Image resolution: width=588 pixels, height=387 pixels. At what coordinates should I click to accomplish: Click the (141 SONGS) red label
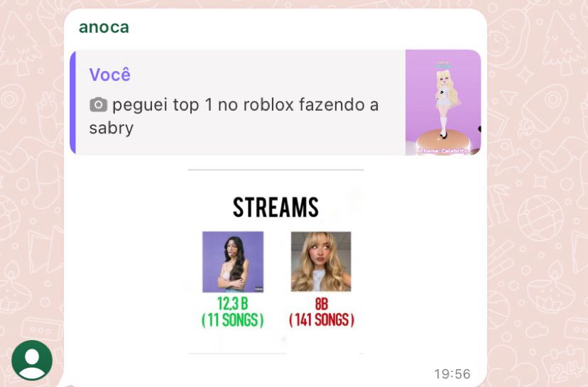tap(322, 320)
